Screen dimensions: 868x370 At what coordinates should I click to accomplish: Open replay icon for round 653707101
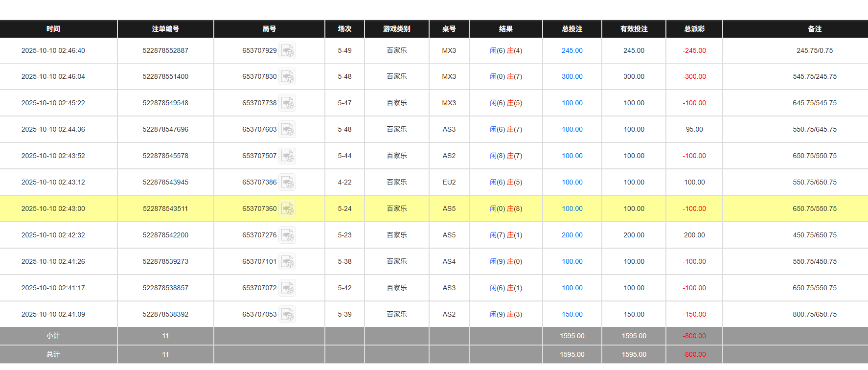(287, 262)
